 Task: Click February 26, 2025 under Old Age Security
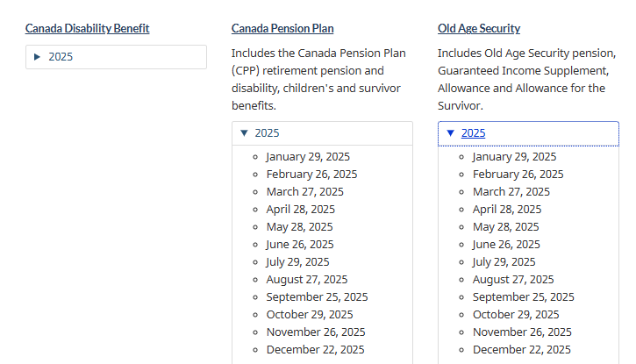pyautogui.click(x=518, y=175)
